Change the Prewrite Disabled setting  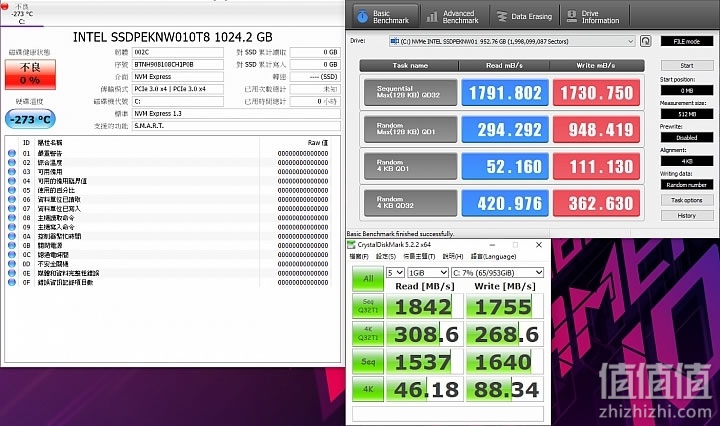click(x=686, y=137)
